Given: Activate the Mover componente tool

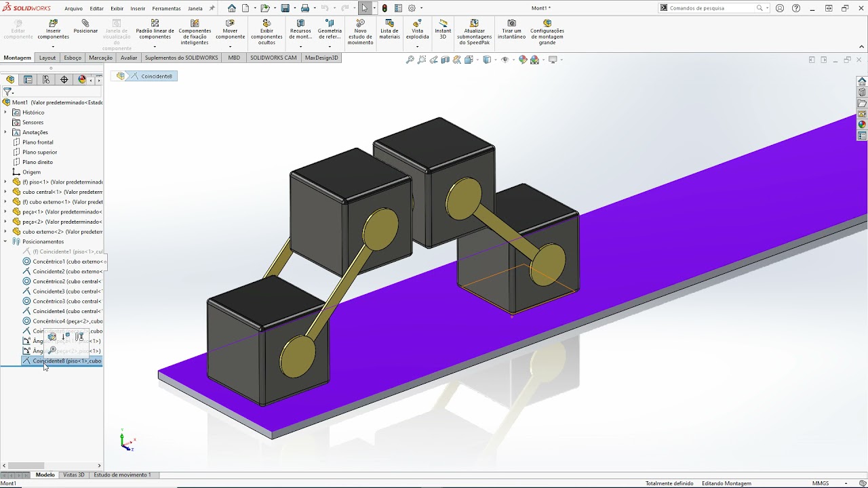Looking at the screenshot, I should pos(231,28).
